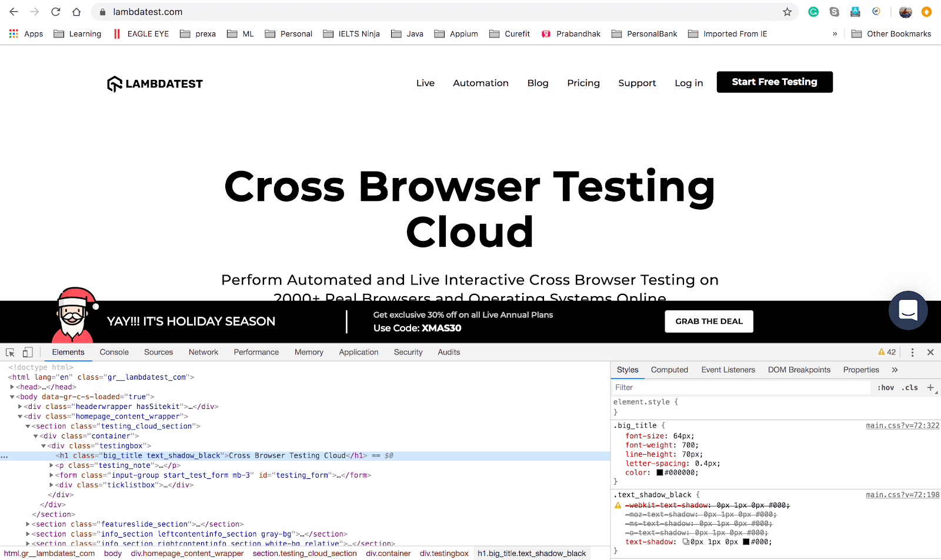Show hidden Styles sidebar tabs via chevron
This screenshot has width=941, height=560.
(x=895, y=370)
